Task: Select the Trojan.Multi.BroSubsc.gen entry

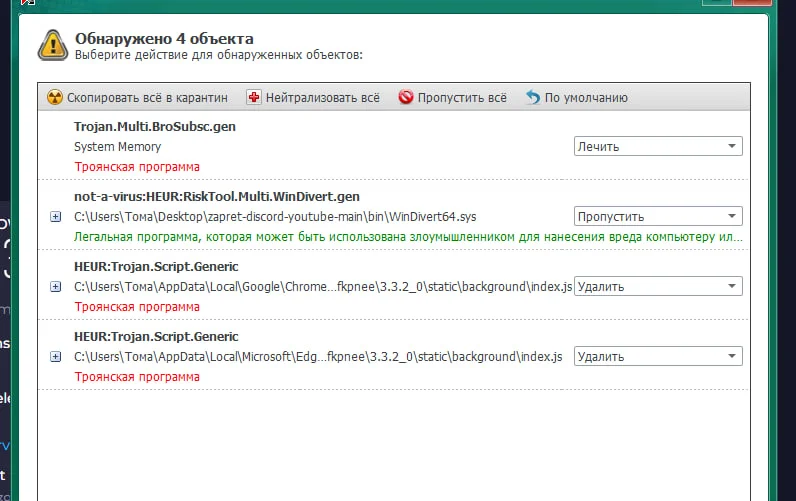Action: click(x=155, y=126)
